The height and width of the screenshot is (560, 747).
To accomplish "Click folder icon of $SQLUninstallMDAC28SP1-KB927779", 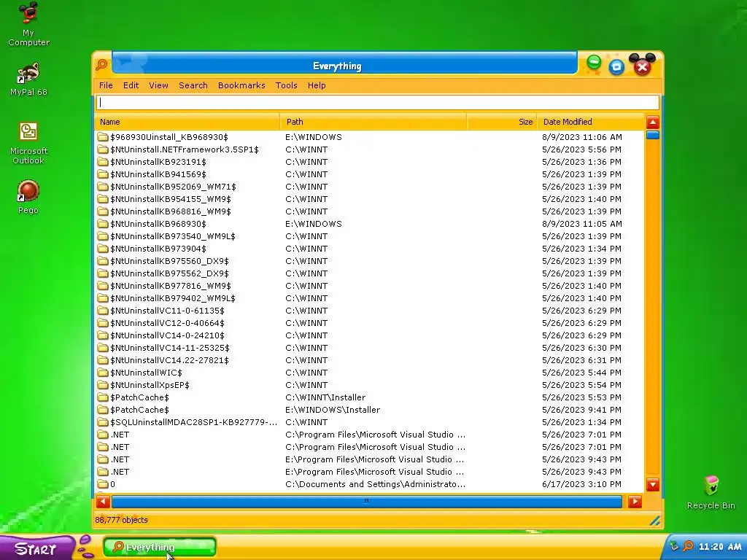I will pos(102,422).
